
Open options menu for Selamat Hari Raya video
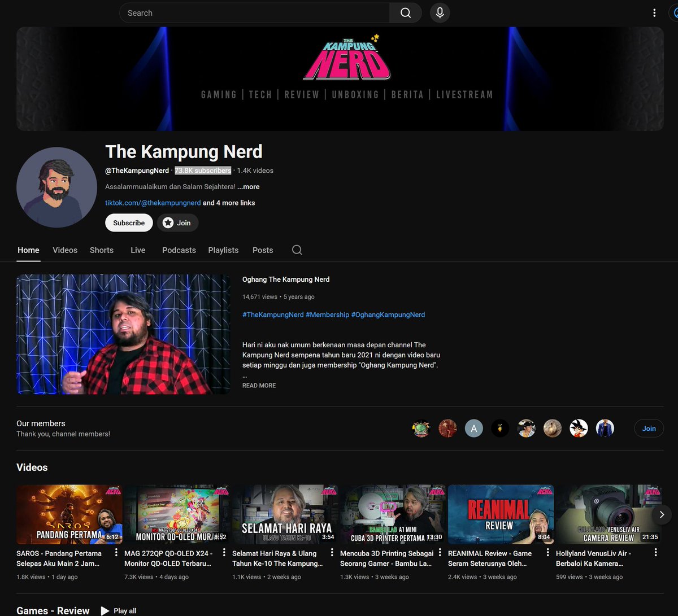[332, 553]
